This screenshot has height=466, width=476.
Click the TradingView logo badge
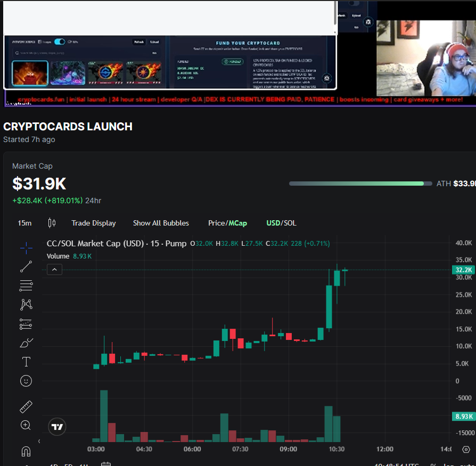57,427
